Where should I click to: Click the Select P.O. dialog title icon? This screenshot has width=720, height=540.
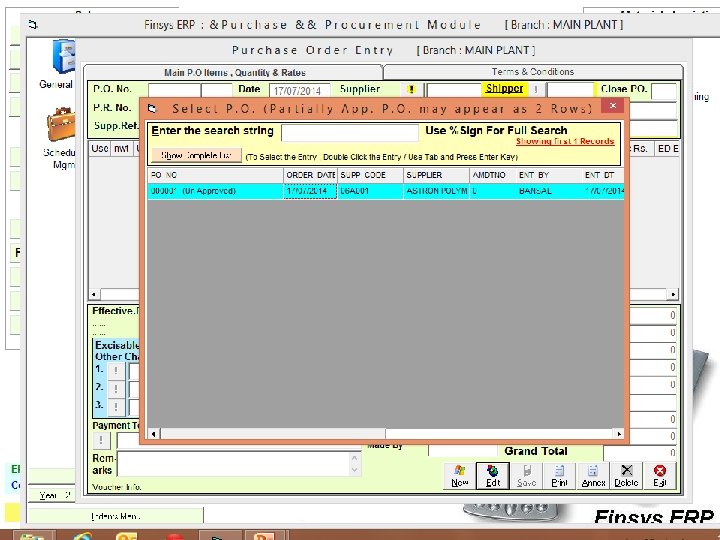[x=152, y=109]
